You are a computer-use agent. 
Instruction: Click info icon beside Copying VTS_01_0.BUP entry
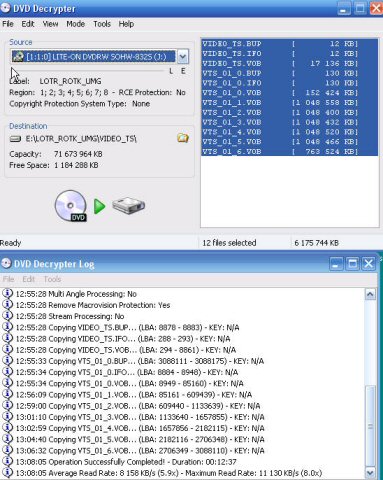(7, 361)
